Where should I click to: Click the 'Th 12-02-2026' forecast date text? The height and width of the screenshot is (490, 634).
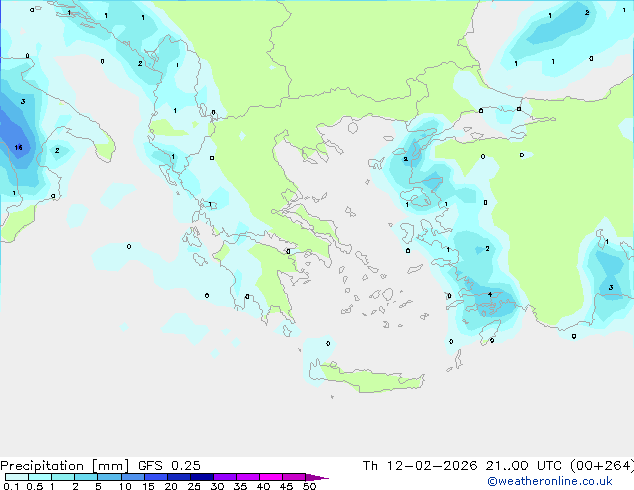tap(420, 466)
